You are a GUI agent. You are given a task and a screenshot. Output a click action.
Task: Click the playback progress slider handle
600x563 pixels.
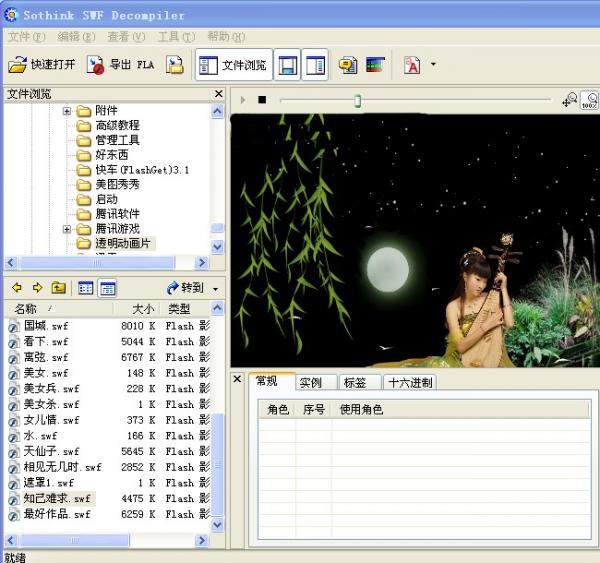(x=357, y=101)
